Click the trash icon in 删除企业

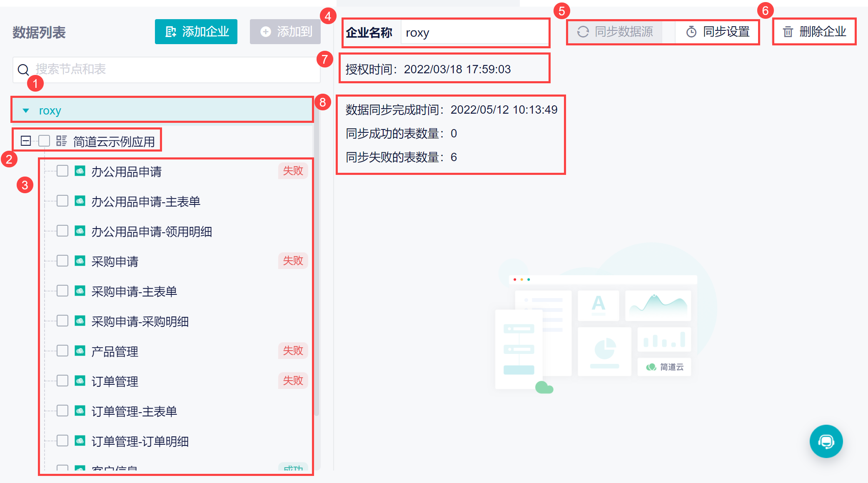pyautogui.click(x=788, y=32)
